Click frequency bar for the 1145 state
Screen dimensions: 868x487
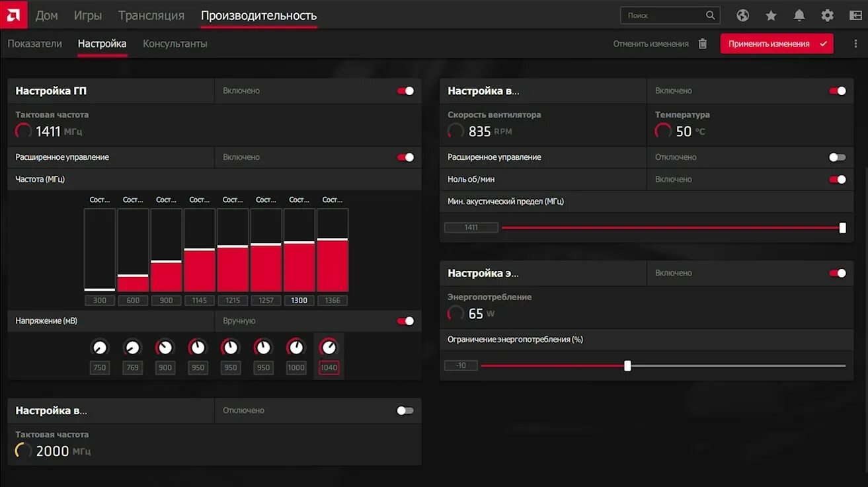pos(200,250)
